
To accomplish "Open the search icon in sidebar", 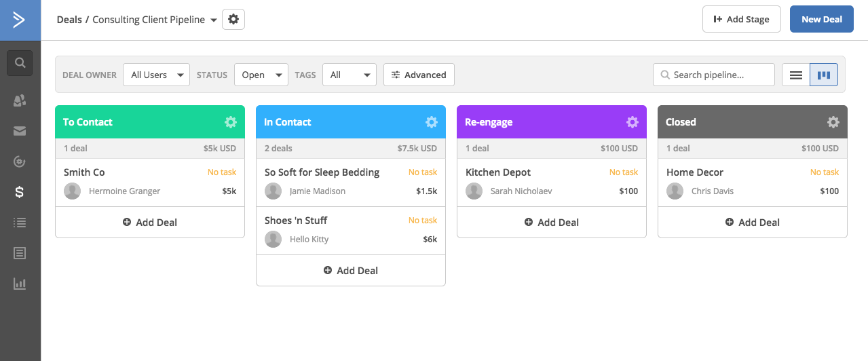I will 20,63.
